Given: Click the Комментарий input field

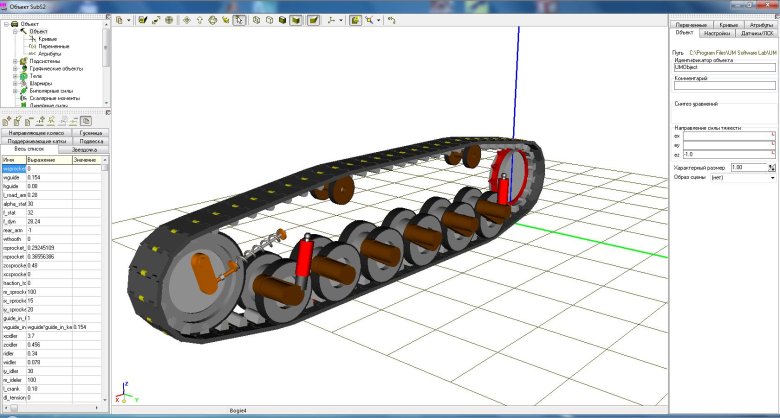Looking at the screenshot, I should (724, 86).
